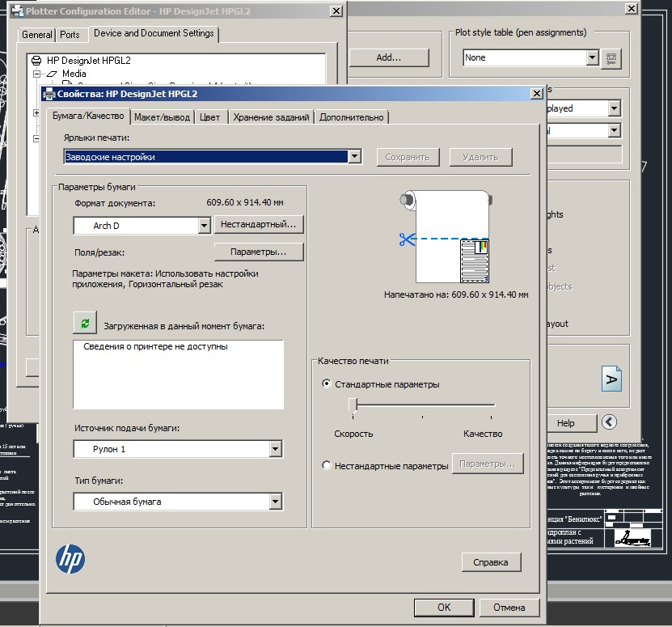The image size is (672, 627).
Task: Expand the collapsed plus node in plotter tree
Action: coord(36,112)
